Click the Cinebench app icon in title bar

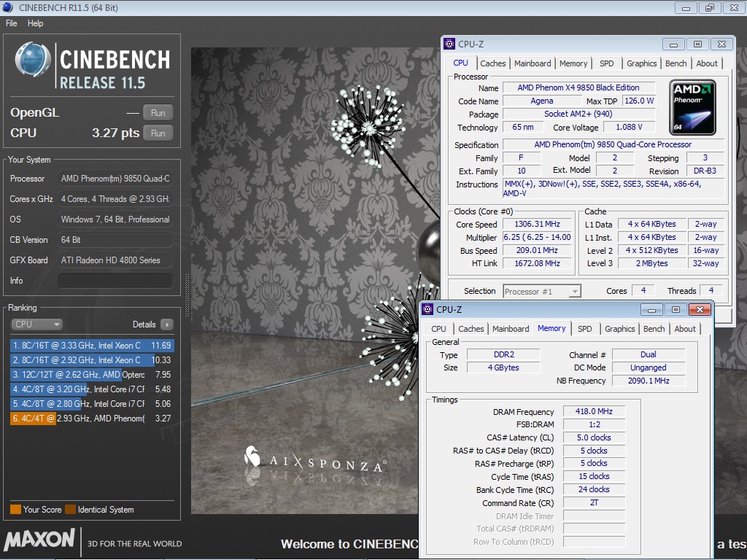click(7, 7)
